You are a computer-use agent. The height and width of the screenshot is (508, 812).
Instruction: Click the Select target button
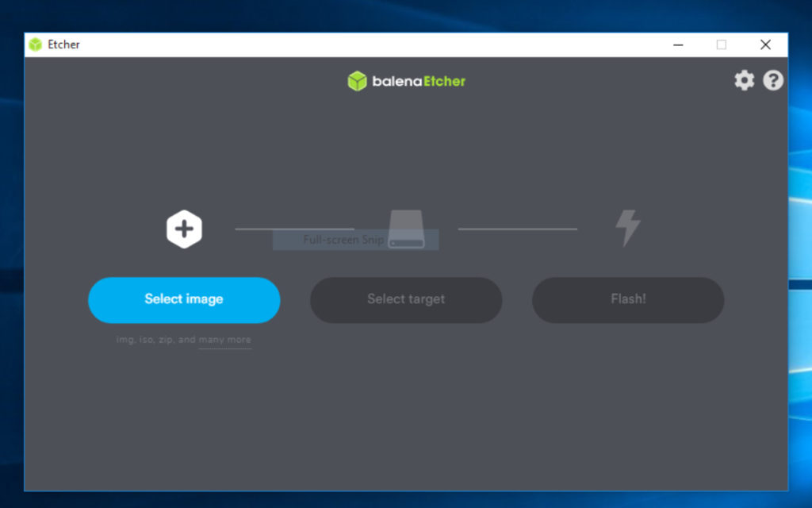[406, 300]
